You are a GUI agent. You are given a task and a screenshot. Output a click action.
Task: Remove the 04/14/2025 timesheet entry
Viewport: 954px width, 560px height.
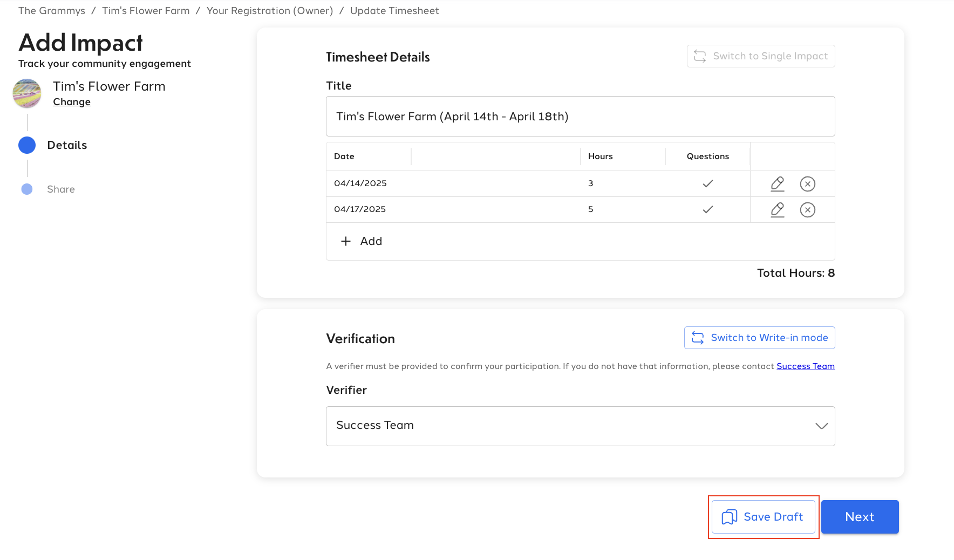[x=807, y=184]
